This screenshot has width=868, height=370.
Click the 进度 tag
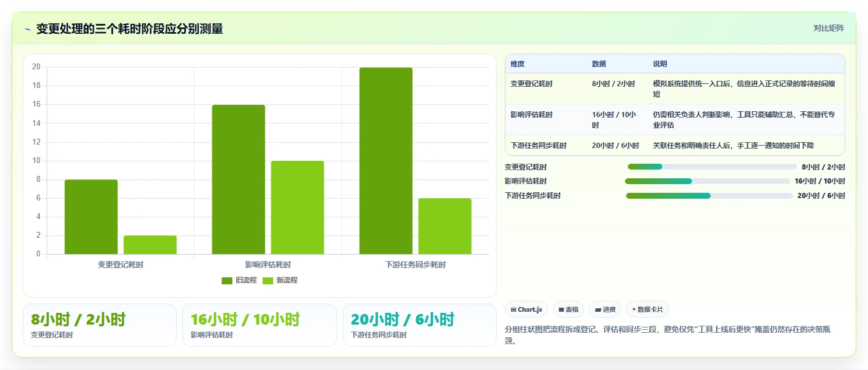coord(605,309)
